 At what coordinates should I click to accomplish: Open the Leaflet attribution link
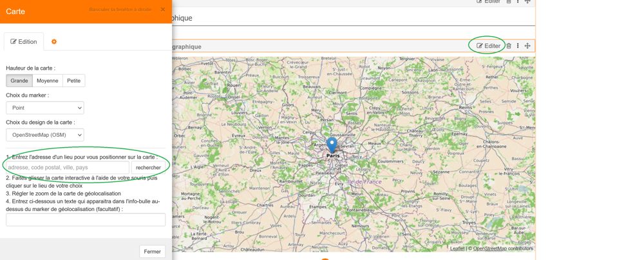point(457,248)
